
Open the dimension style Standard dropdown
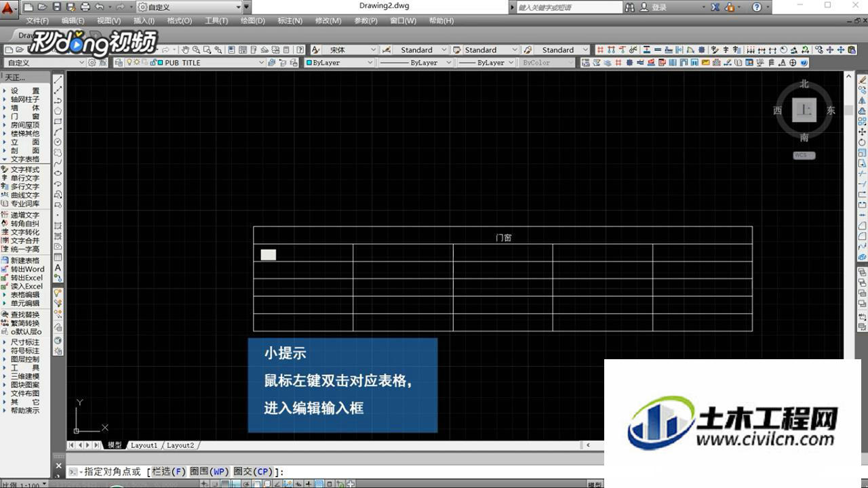[x=420, y=49]
